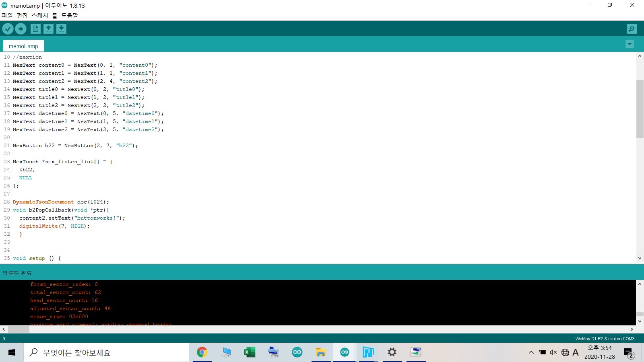Click the console horizontal scrollbar thumb
The height and width of the screenshot is (362, 644).
pyautogui.click(x=19, y=329)
